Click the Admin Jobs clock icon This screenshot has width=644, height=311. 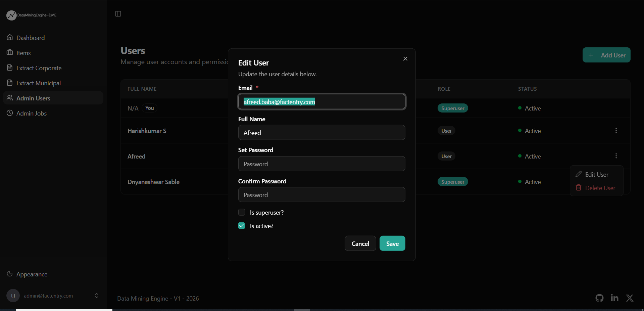tap(10, 113)
